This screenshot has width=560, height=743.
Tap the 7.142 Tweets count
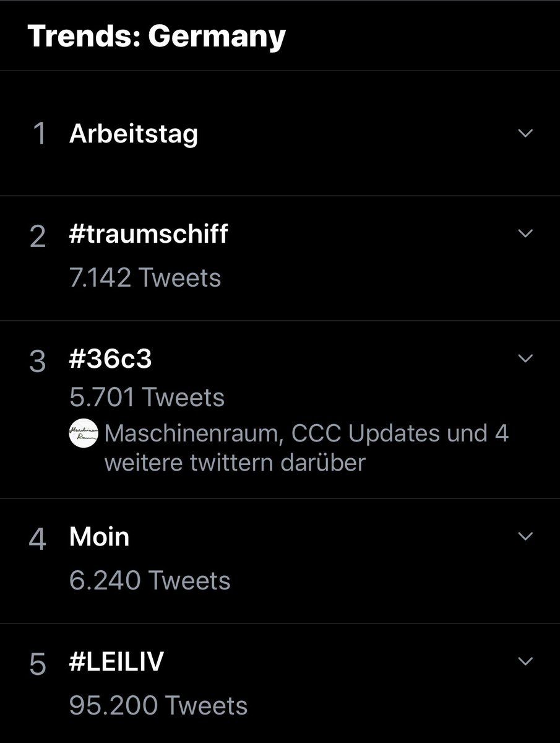coord(145,278)
